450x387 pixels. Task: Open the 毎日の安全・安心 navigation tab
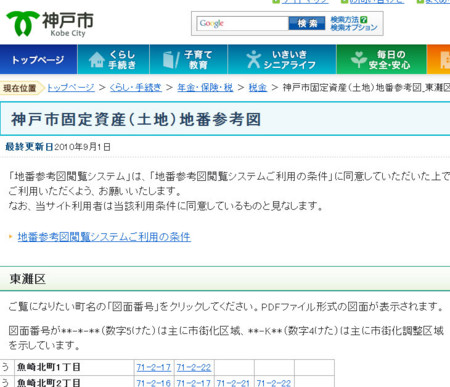(x=381, y=59)
